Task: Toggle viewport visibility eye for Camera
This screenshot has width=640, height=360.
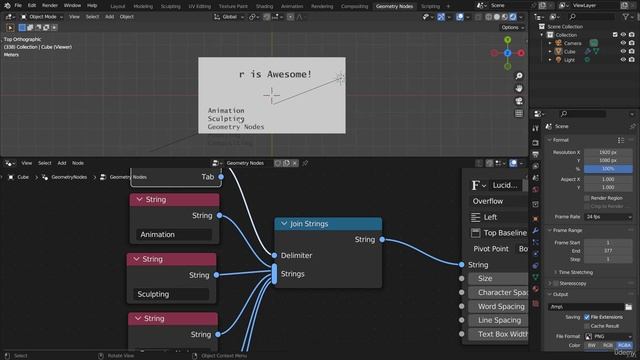Action: click(x=623, y=43)
